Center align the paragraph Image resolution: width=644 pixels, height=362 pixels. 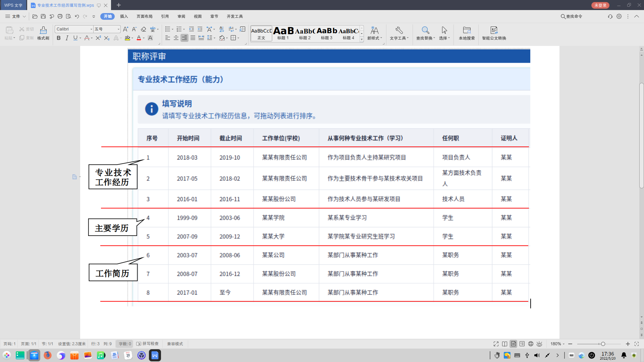pyautogui.click(x=176, y=38)
